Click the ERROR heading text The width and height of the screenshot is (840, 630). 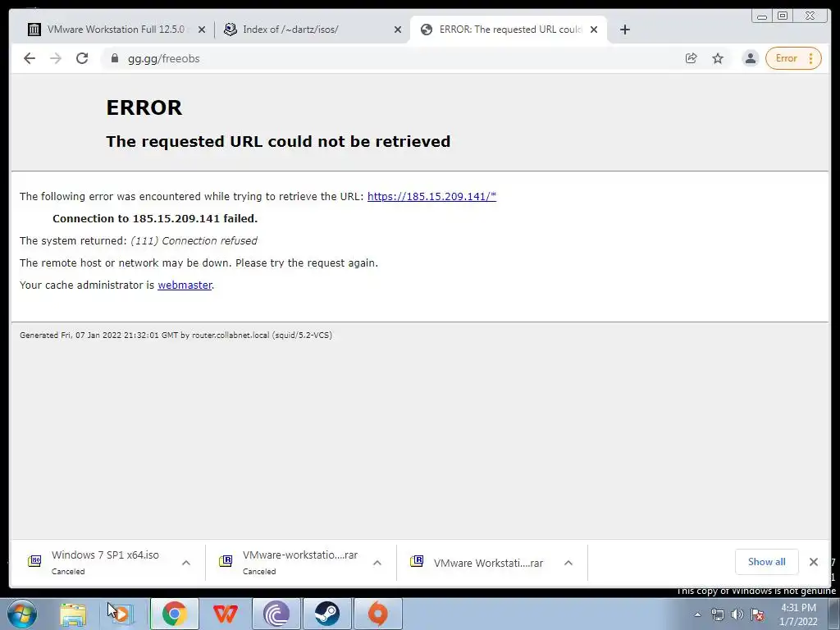click(144, 107)
